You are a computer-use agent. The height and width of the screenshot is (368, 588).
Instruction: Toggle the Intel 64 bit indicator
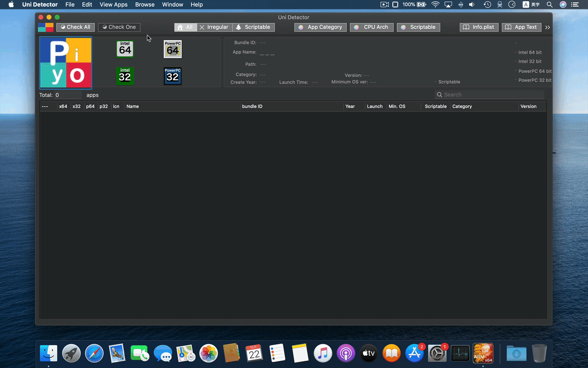(x=528, y=52)
